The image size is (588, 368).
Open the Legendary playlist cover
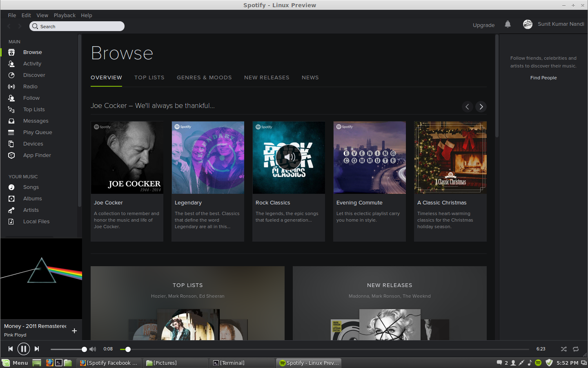click(x=208, y=157)
